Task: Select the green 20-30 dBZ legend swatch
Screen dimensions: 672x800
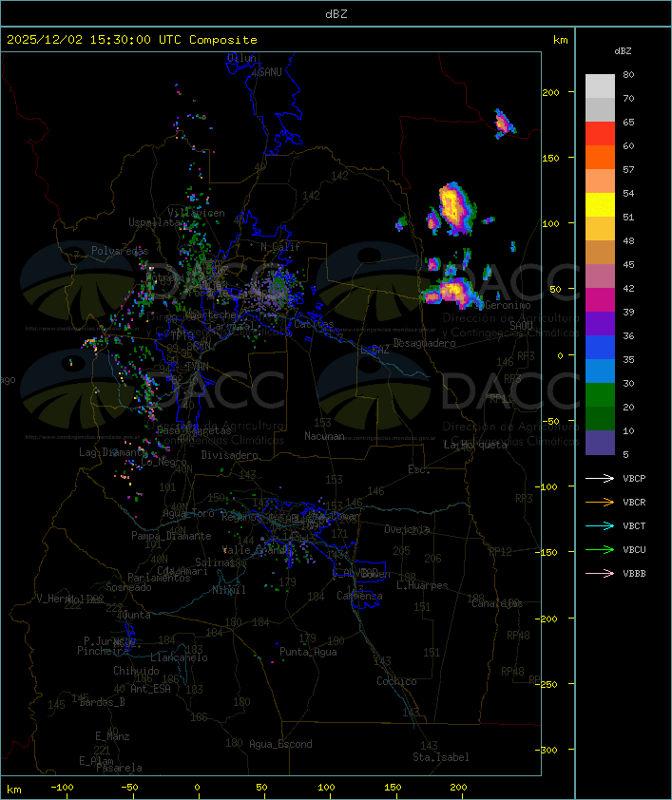Action: tap(600, 395)
